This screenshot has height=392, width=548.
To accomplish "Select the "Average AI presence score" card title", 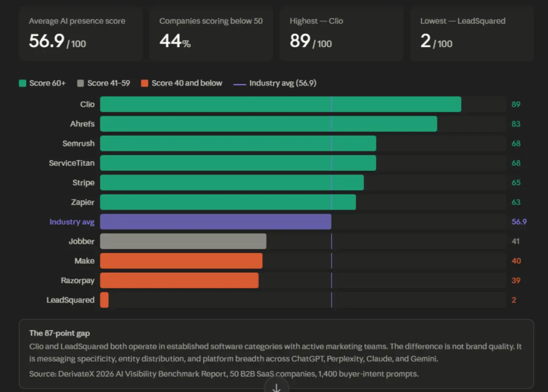I will [77, 21].
